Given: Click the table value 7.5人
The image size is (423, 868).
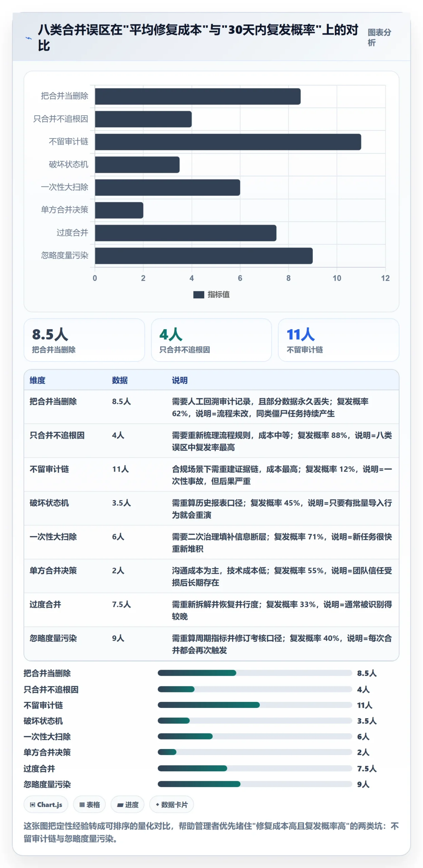Looking at the screenshot, I should [x=121, y=604].
